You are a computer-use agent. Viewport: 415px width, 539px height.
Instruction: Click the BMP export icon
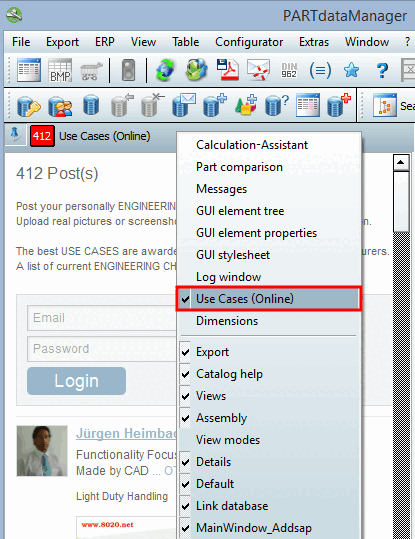[x=60, y=70]
